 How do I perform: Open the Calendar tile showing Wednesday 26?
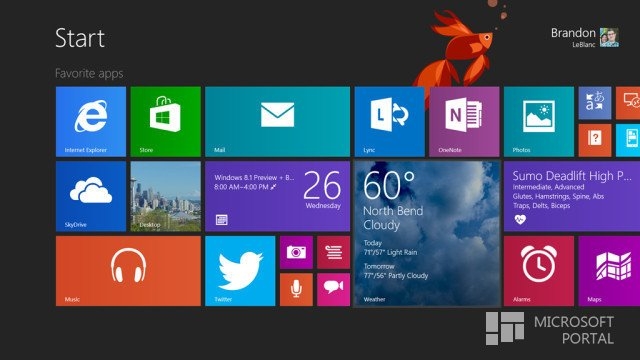point(278,196)
